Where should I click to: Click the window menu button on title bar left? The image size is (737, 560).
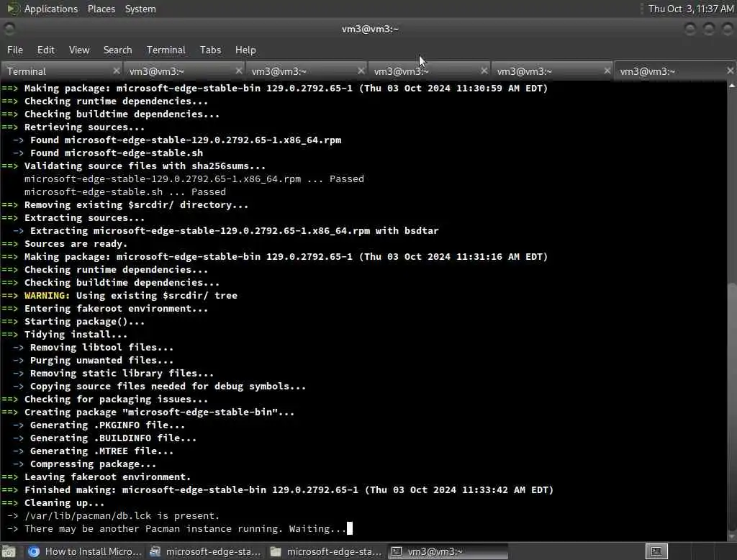[x=9, y=30]
